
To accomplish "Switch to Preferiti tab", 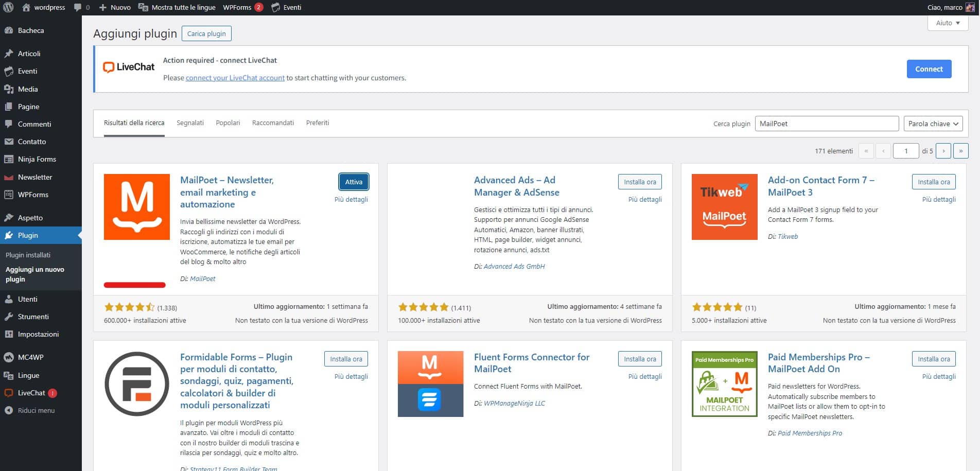I will click(x=318, y=123).
